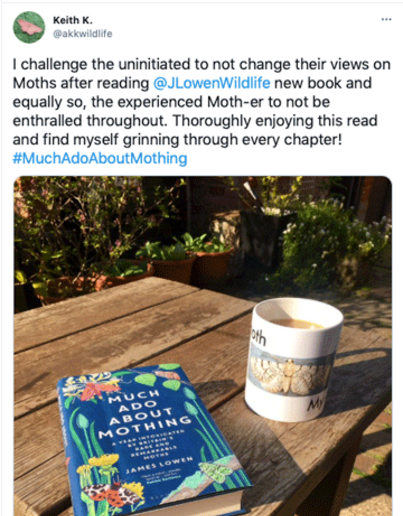Click Keith K.'s moth profile avatar

point(29,27)
